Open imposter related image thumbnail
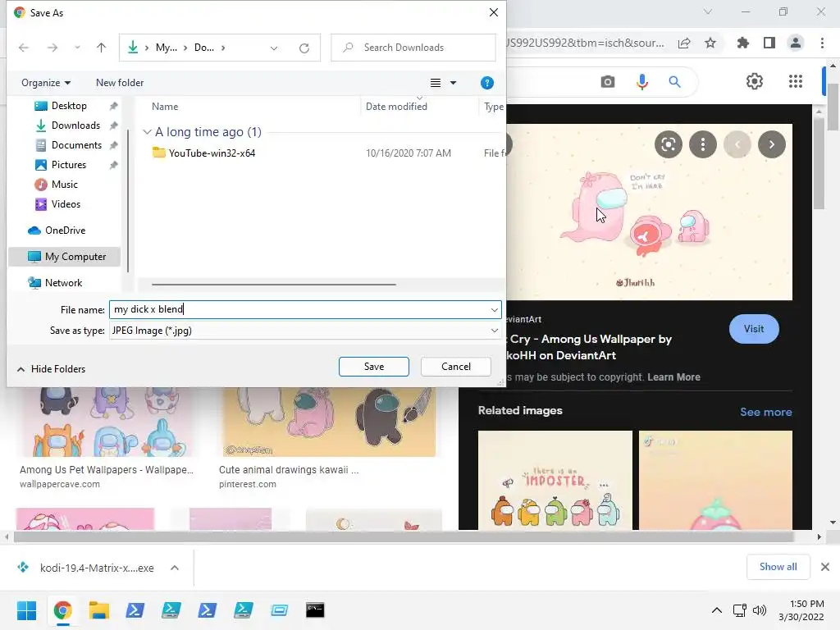 pos(555,480)
